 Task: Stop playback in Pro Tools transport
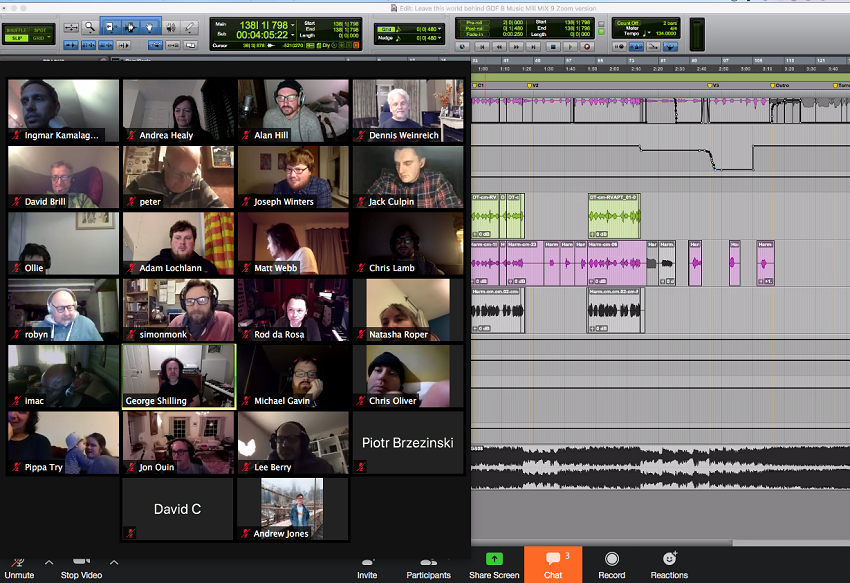[x=552, y=47]
